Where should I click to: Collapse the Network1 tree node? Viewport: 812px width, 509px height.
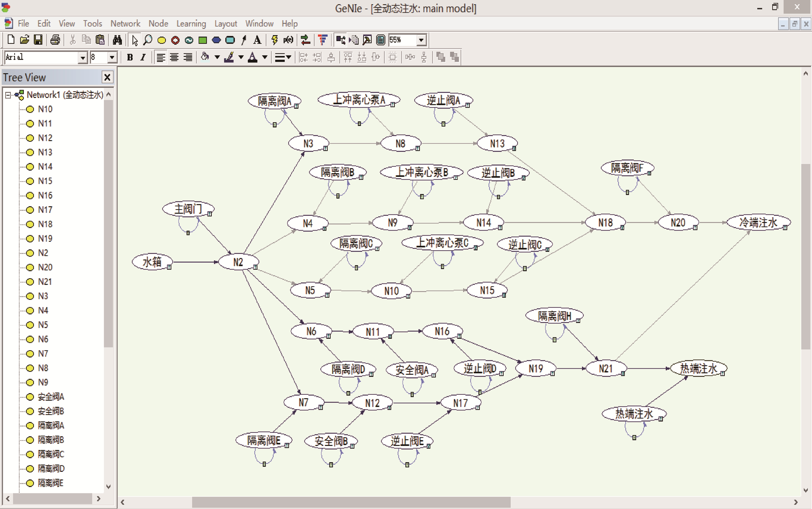click(x=8, y=95)
